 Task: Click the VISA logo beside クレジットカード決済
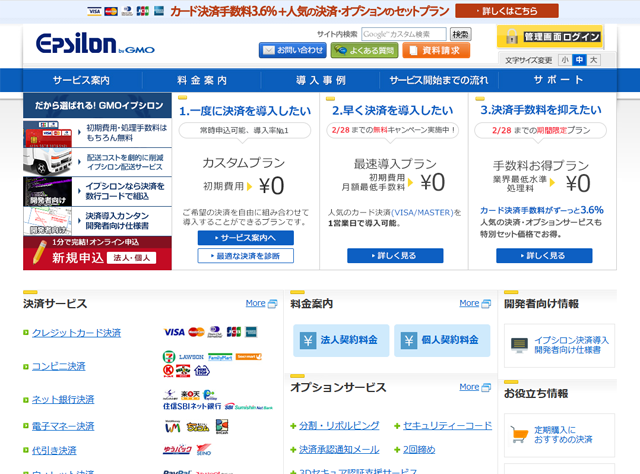click(x=174, y=332)
